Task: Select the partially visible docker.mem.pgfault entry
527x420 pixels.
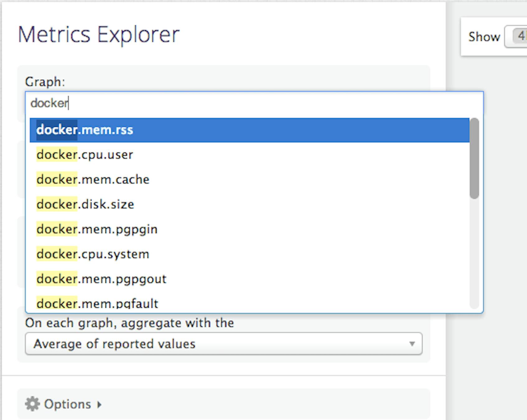Action: (97, 303)
